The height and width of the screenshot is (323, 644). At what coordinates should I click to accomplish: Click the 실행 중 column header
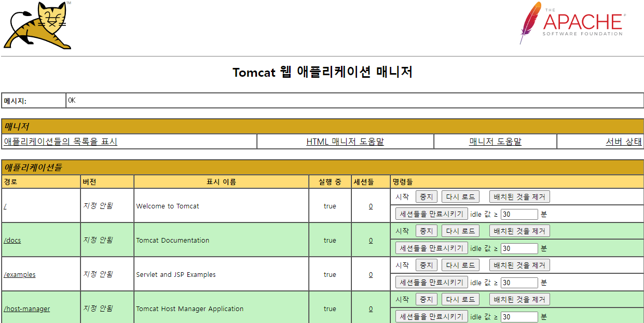pyautogui.click(x=330, y=181)
